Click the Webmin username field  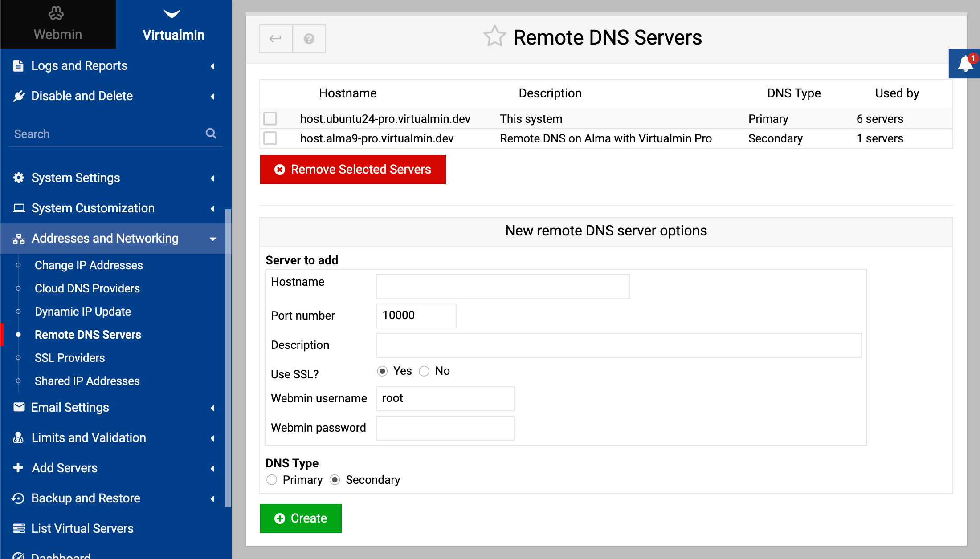click(x=445, y=399)
